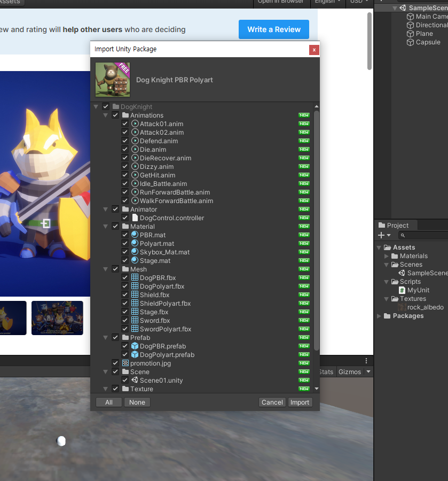Click the Scene01.unity scene icon
The image size is (448, 481).
(x=135, y=380)
